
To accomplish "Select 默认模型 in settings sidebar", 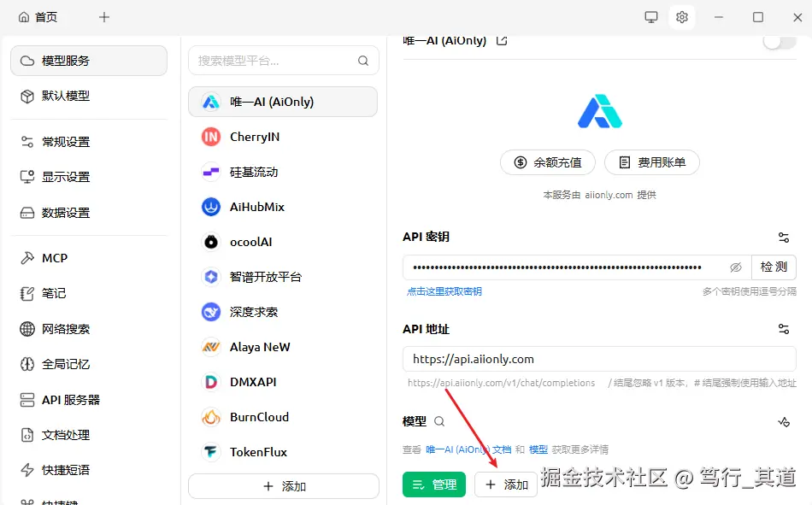I will pyautogui.click(x=89, y=96).
